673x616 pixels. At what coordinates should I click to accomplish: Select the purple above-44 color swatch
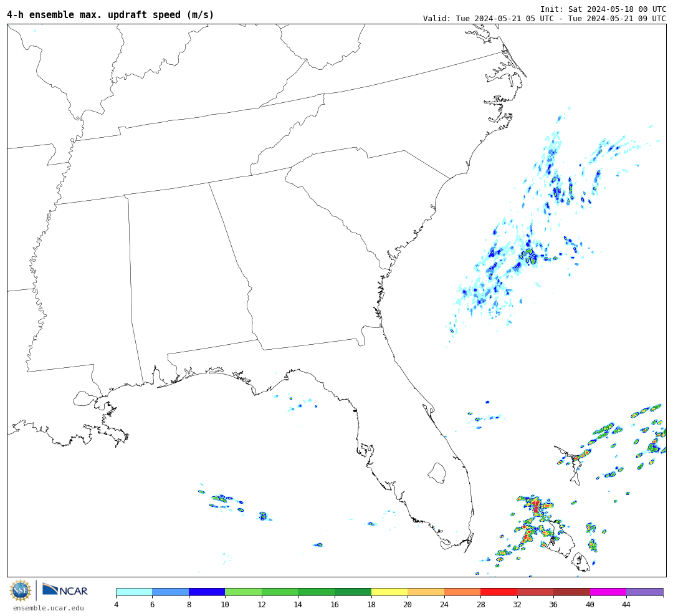point(645,592)
